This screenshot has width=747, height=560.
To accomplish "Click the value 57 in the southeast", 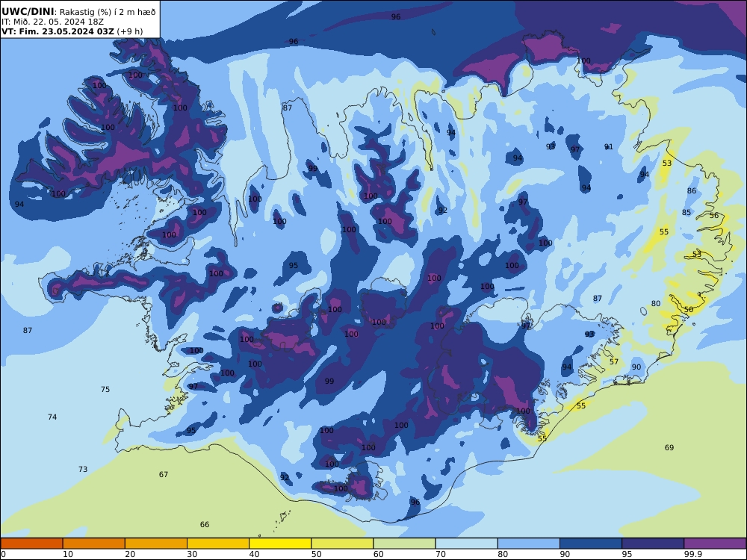I will click(614, 361).
